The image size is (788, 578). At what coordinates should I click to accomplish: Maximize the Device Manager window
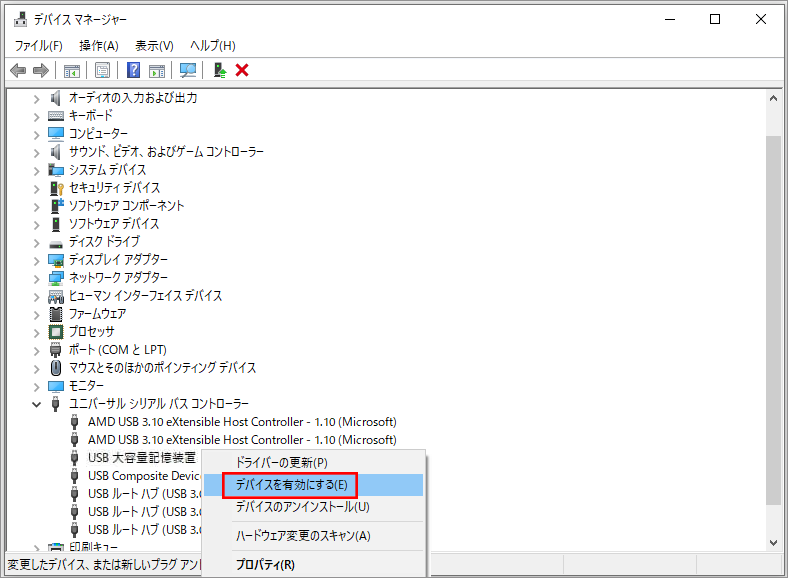click(715, 19)
